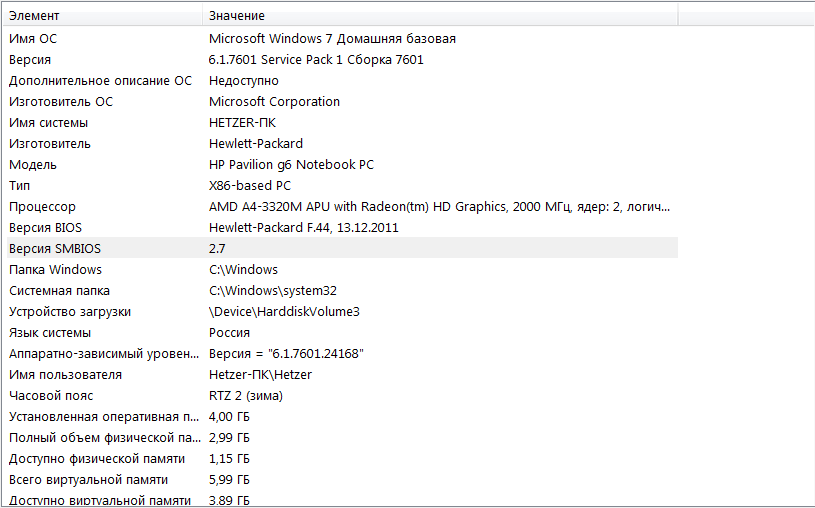
Task: Select the Версия row with 6.1.7601
Action: (342, 59)
